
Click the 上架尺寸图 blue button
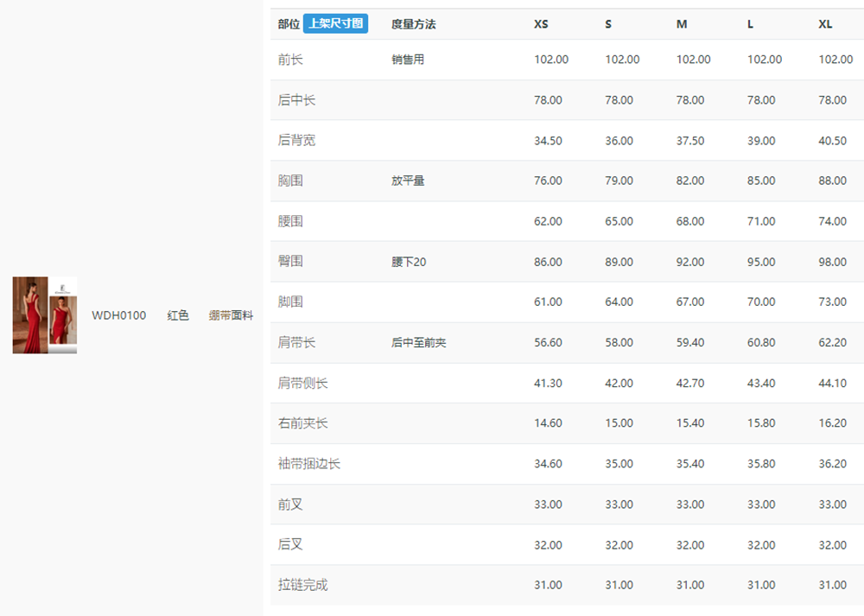click(x=335, y=23)
